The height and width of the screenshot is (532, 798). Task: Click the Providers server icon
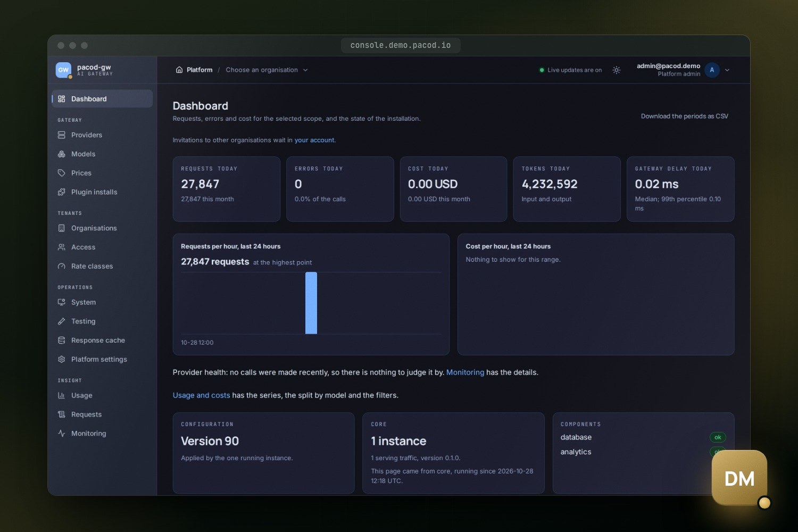62,135
